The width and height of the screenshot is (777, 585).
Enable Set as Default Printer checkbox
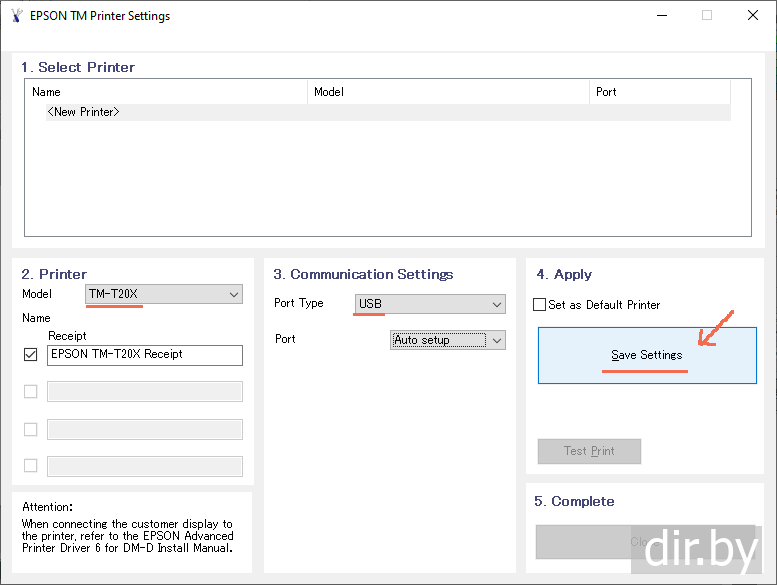(x=540, y=304)
